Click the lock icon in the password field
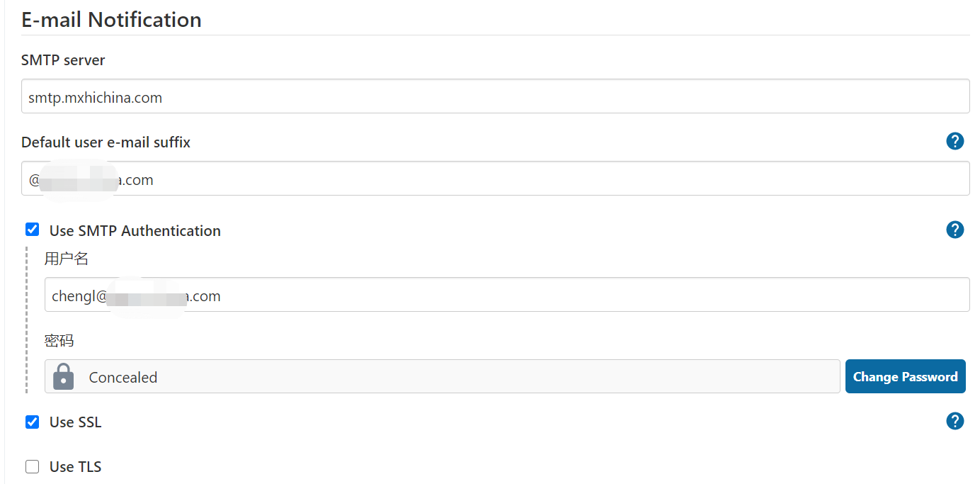This screenshot has height=484, width=980. [63, 376]
